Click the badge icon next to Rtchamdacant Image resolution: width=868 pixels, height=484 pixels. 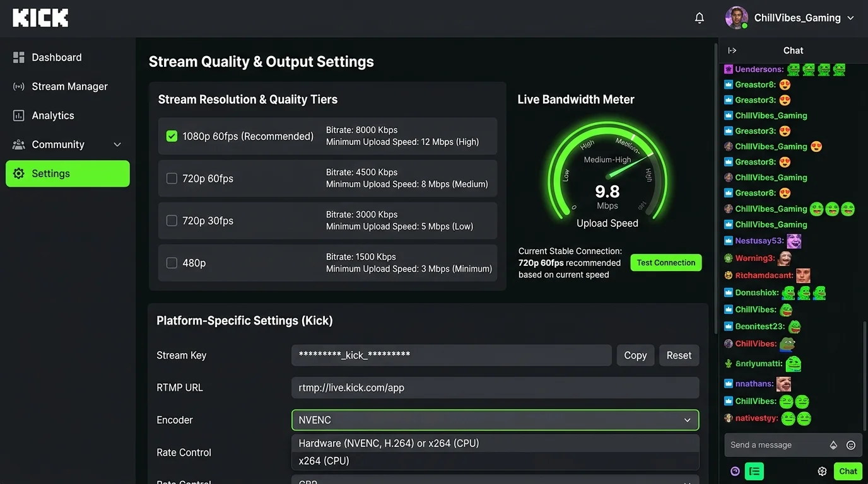[x=729, y=275]
